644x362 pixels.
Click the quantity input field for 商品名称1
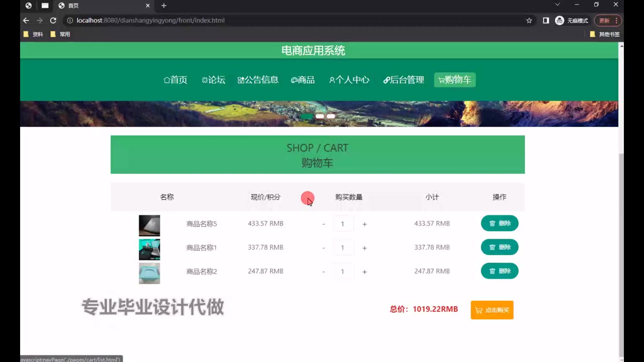click(x=343, y=248)
